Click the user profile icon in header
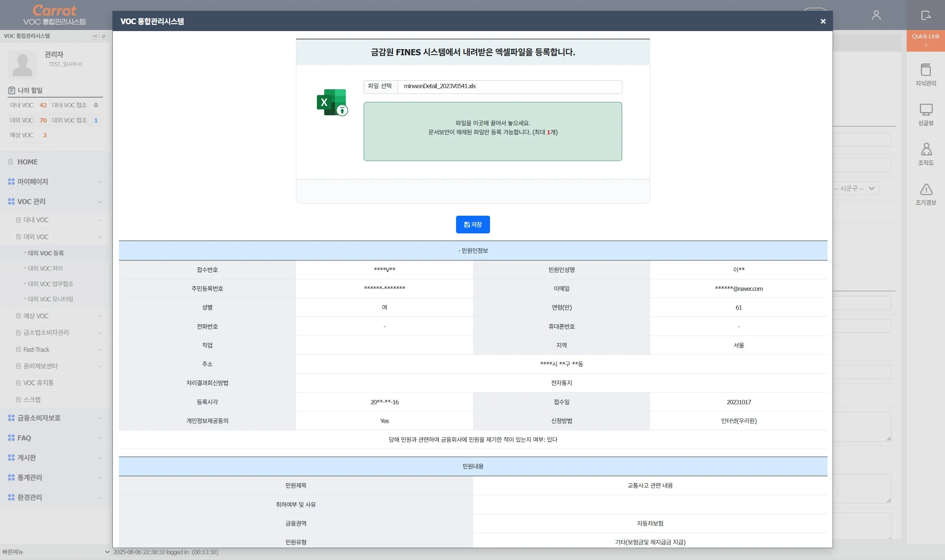The height and width of the screenshot is (560, 945). coord(876,15)
